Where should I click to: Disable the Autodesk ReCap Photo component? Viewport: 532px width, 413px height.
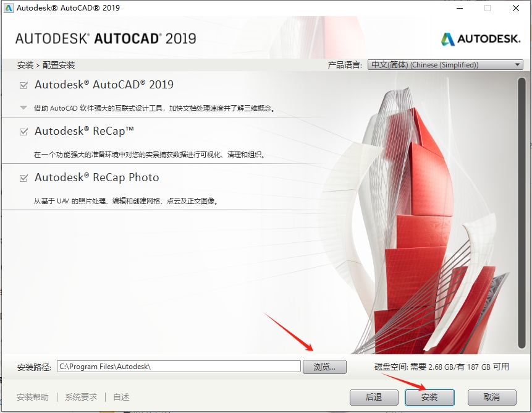tap(22, 177)
